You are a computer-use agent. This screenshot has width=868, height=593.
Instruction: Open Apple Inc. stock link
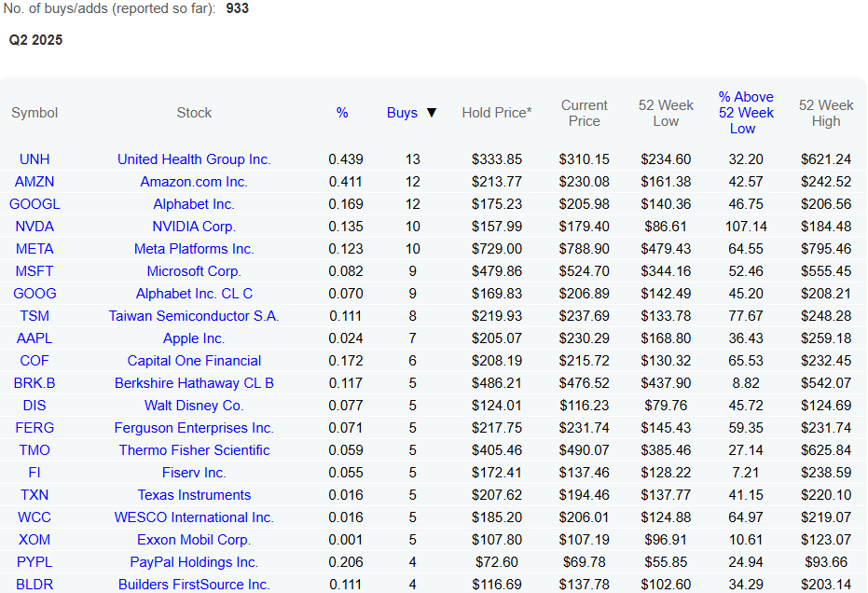(194, 338)
